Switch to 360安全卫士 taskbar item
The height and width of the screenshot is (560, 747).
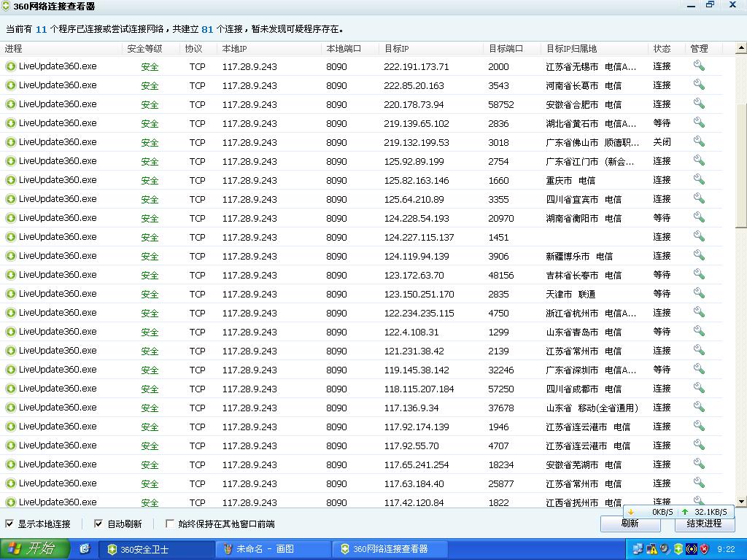coord(156,550)
